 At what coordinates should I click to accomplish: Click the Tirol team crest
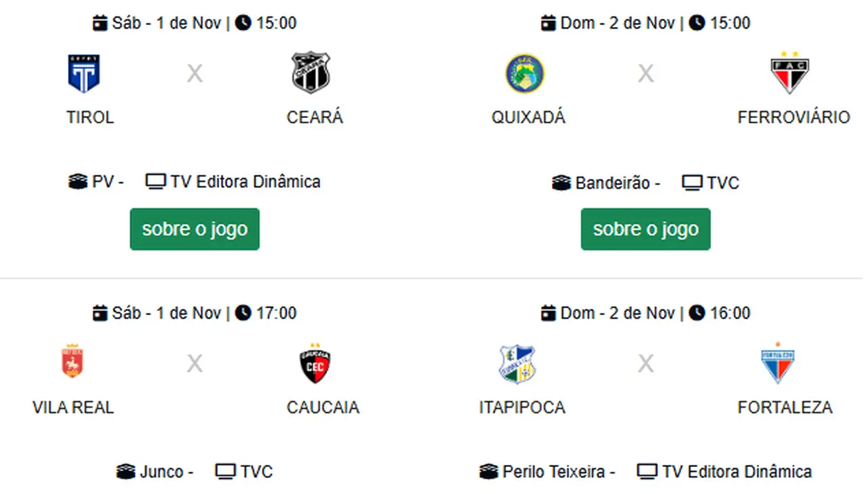tap(84, 73)
